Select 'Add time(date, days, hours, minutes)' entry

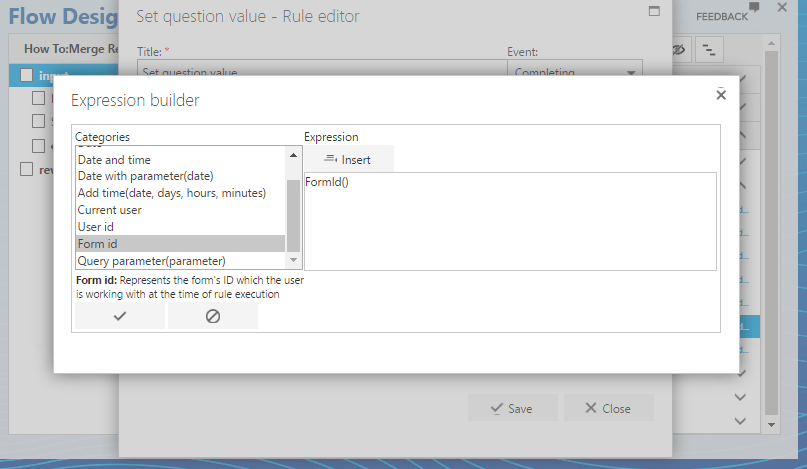click(x=180, y=193)
